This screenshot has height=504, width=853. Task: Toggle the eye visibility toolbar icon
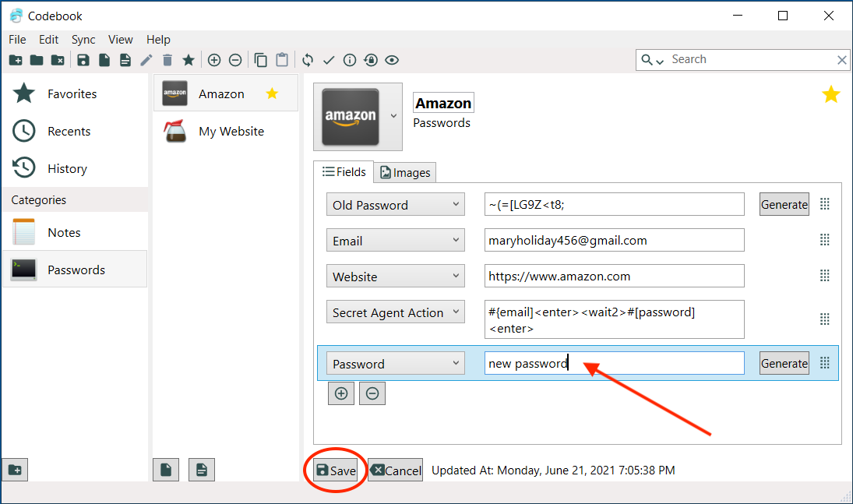tap(392, 60)
